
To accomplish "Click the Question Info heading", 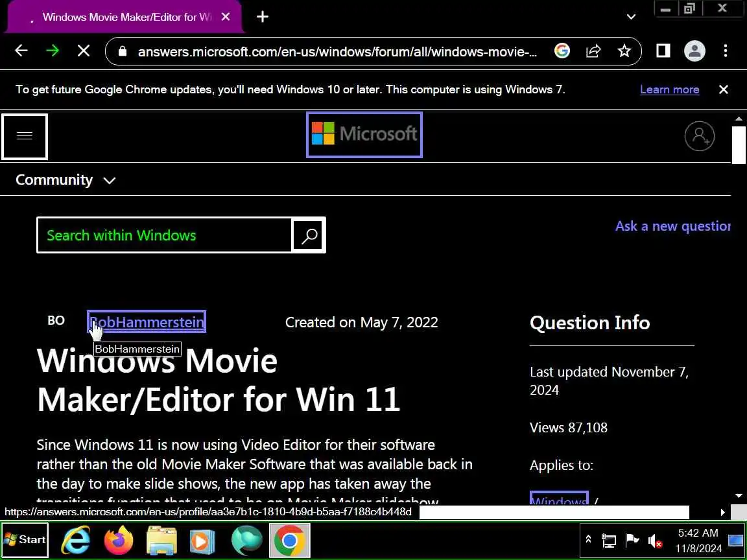I will (x=590, y=323).
